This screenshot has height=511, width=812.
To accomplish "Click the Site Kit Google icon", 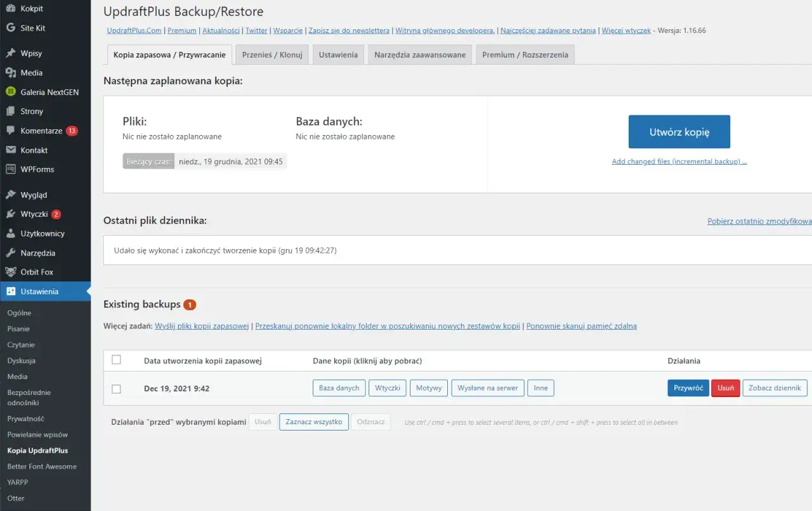I will [x=10, y=28].
